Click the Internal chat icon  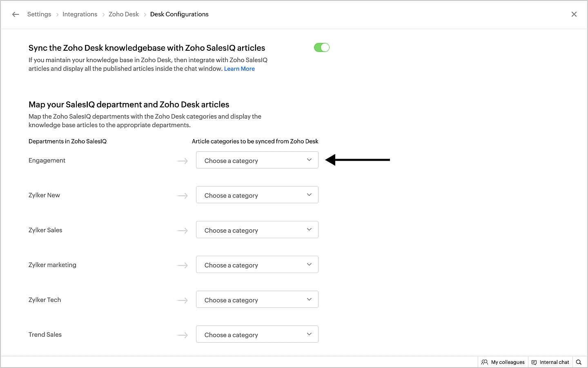click(534, 362)
